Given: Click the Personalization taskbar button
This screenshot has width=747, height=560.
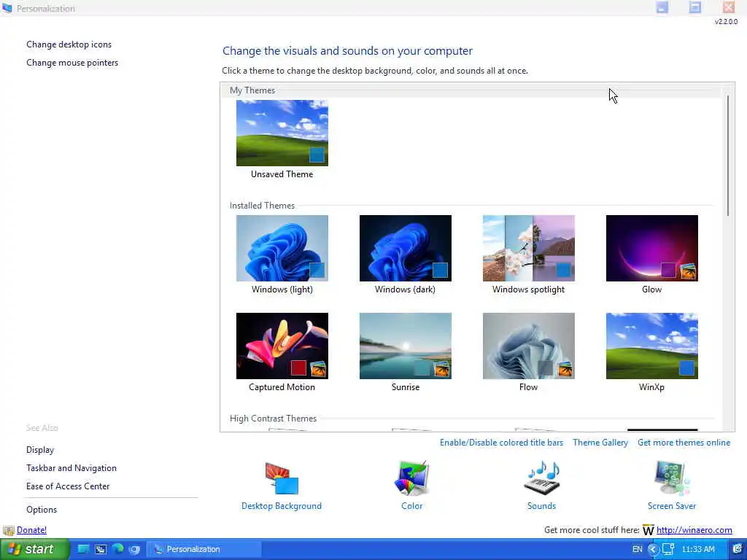Looking at the screenshot, I should click(204, 549).
